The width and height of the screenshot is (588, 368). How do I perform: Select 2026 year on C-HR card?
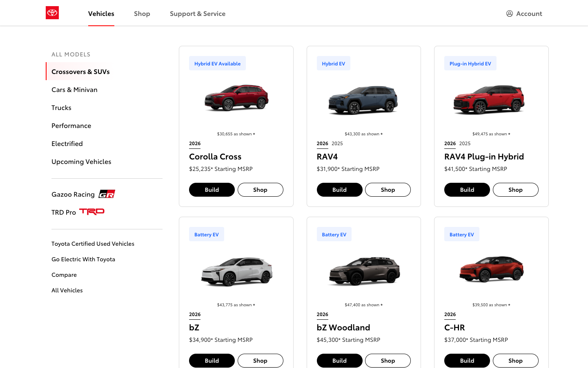(450, 314)
